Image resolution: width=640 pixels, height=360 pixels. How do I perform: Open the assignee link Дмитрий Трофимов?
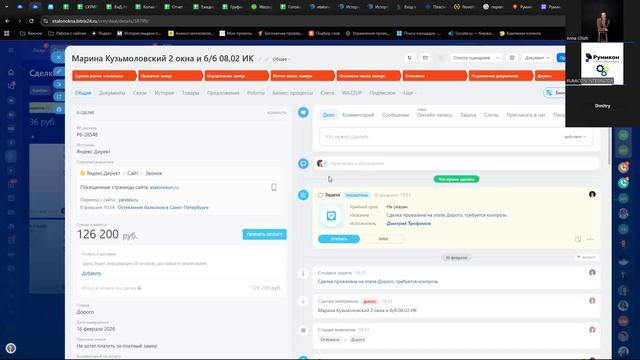(x=409, y=223)
